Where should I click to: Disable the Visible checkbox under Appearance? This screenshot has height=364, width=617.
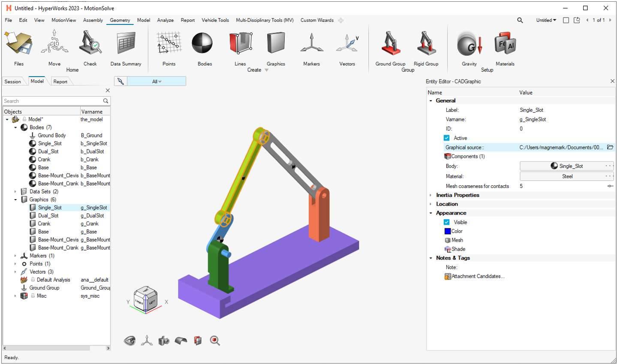(x=446, y=222)
